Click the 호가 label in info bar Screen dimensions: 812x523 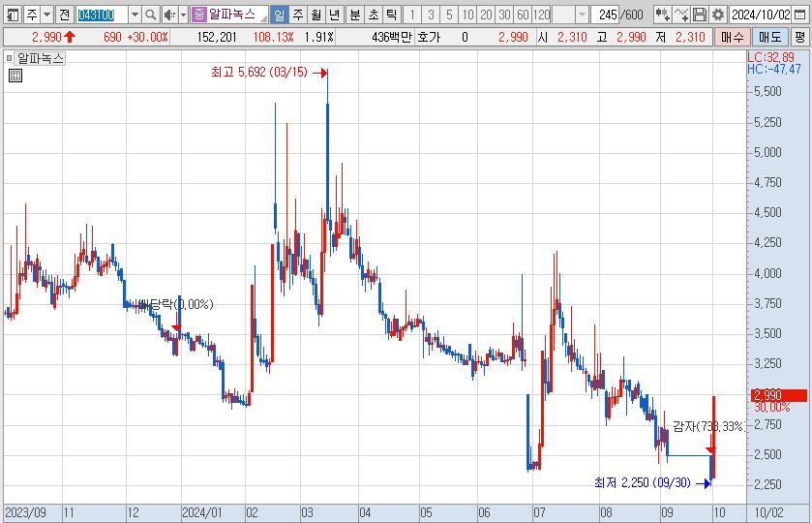429,38
